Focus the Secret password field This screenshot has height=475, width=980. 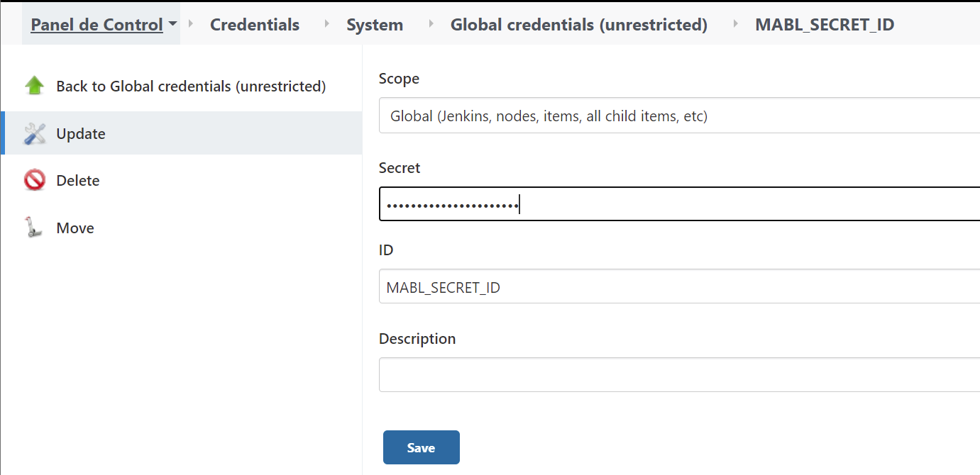[x=678, y=205]
